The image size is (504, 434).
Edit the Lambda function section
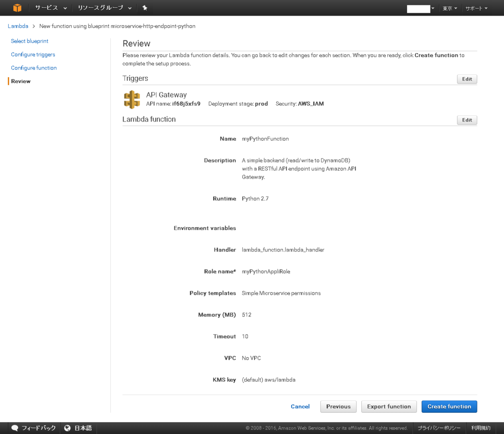pyautogui.click(x=467, y=120)
